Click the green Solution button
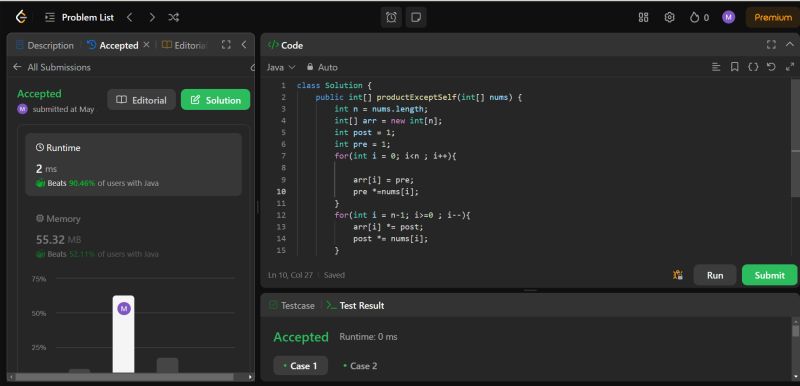This screenshot has height=386, width=800. 215,100
